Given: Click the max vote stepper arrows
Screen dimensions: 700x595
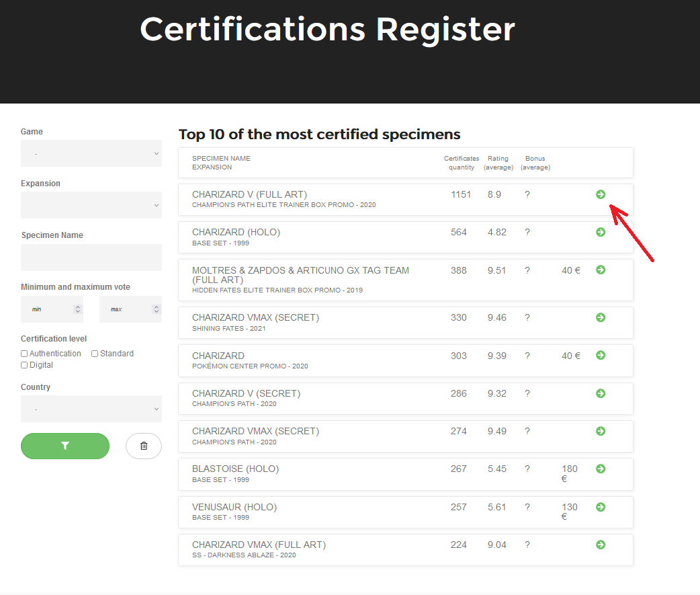Looking at the screenshot, I should (x=157, y=309).
